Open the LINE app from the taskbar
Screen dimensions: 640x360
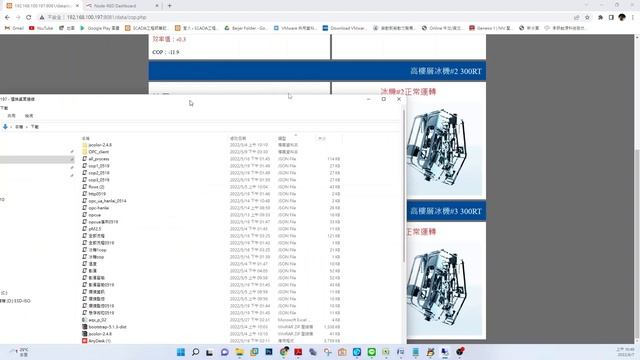[x=371, y=352]
